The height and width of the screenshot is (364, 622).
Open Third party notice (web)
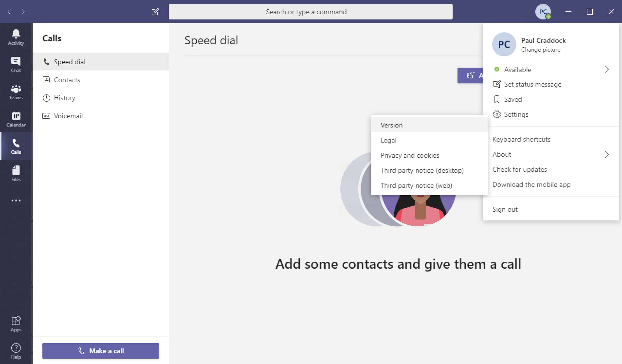429,185
